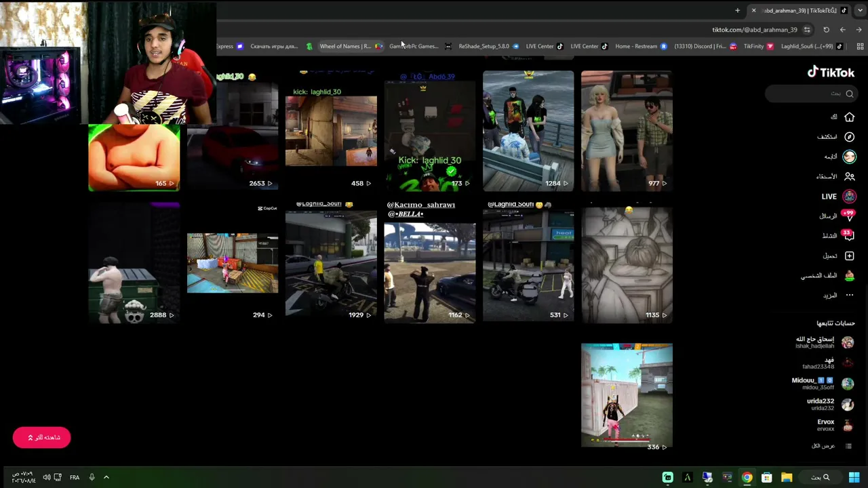Change FRA keyboard language
The height and width of the screenshot is (488, 868).
coord(75,477)
